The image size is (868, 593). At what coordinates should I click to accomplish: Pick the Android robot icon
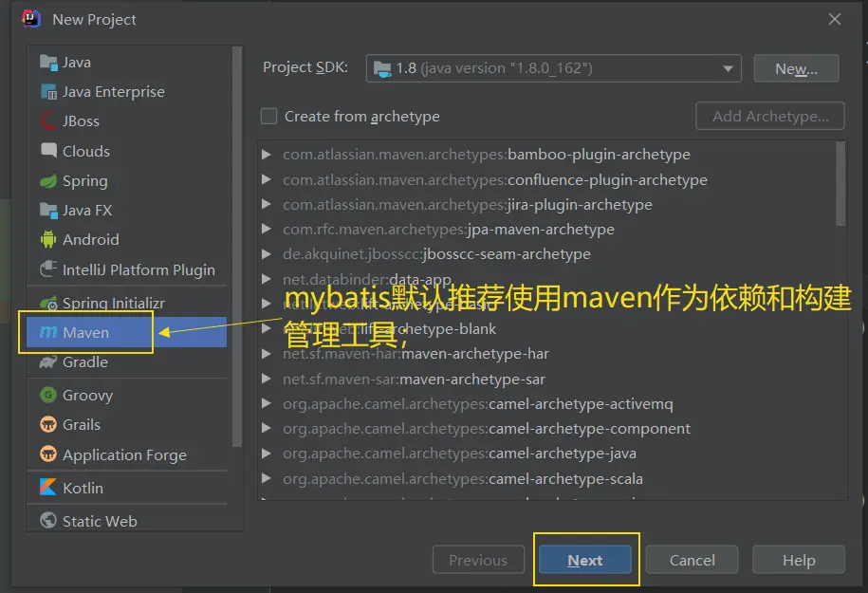pos(48,239)
